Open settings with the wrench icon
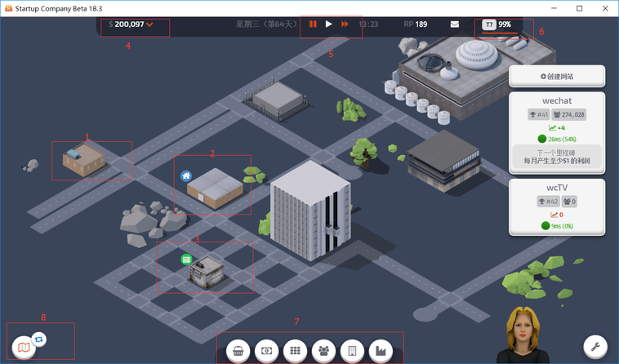 click(595, 347)
